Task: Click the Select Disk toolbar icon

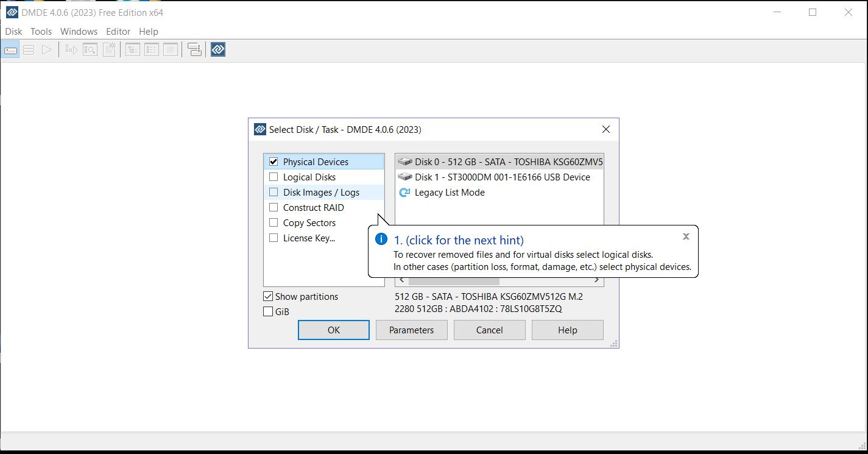Action: 11,50
